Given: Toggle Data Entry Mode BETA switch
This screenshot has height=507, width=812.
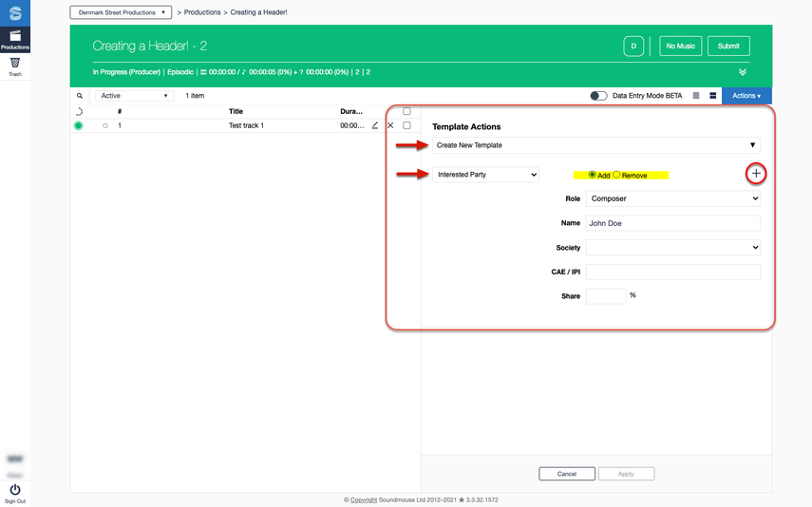Looking at the screenshot, I should pyautogui.click(x=598, y=96).
